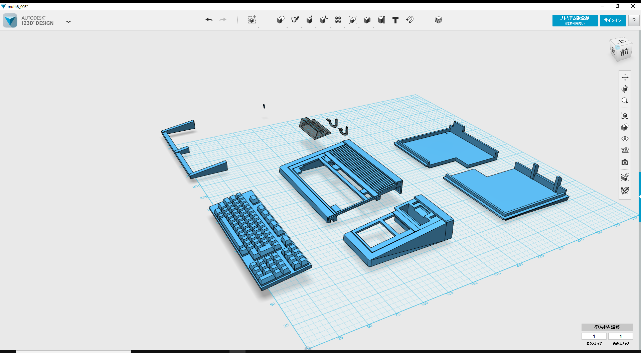The image size is (644, 353).
Task: Open the Autodesk 123D logo menu
Action: click(x=10, y=20)
